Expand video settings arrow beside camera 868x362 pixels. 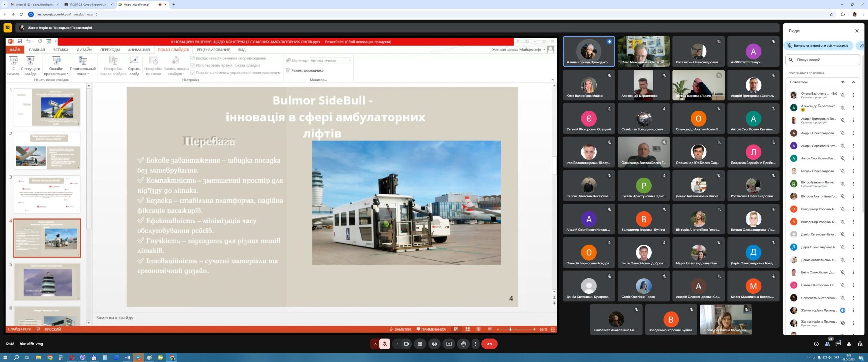coord(397,344)
